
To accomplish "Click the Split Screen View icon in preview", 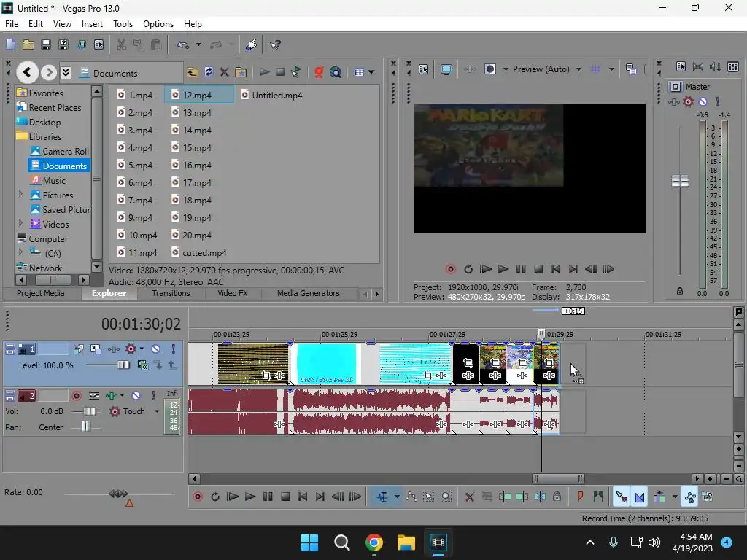I will (x=489, y=69).
